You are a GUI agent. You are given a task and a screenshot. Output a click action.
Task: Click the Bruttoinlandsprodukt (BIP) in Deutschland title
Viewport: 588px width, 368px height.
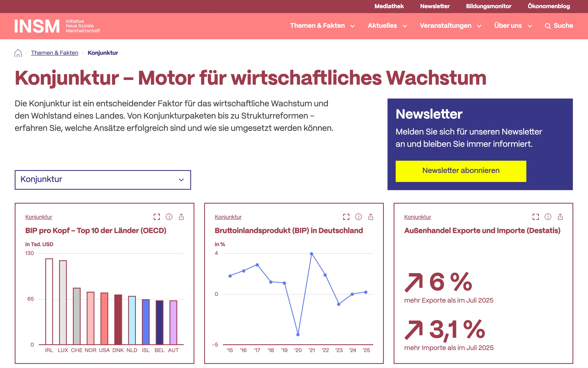tap(289, 230)
